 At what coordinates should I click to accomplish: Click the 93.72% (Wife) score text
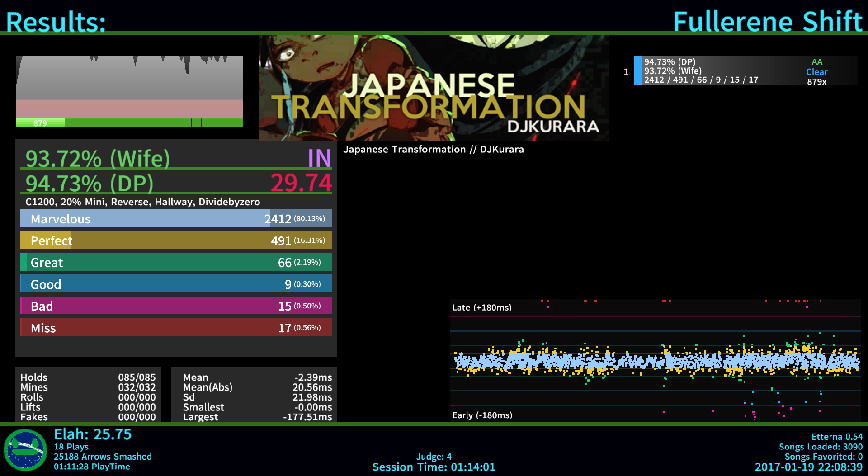point(98,158)
